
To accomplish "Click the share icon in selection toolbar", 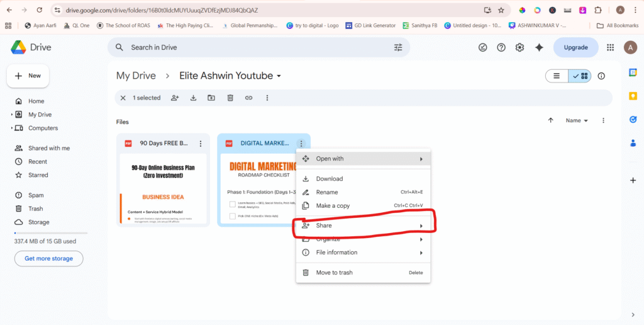I will tap(175, 98).
